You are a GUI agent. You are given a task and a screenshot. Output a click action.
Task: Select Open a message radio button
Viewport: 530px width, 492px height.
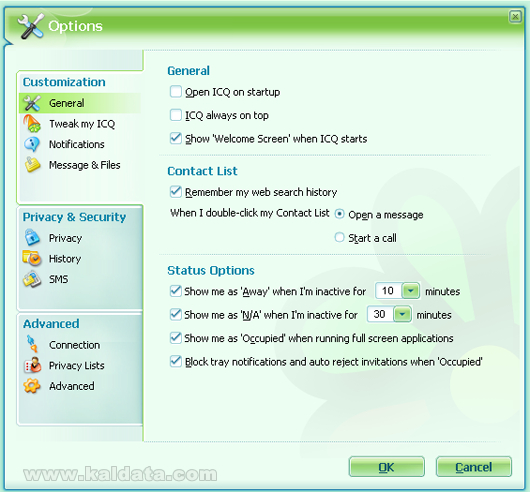pos(339,214)
